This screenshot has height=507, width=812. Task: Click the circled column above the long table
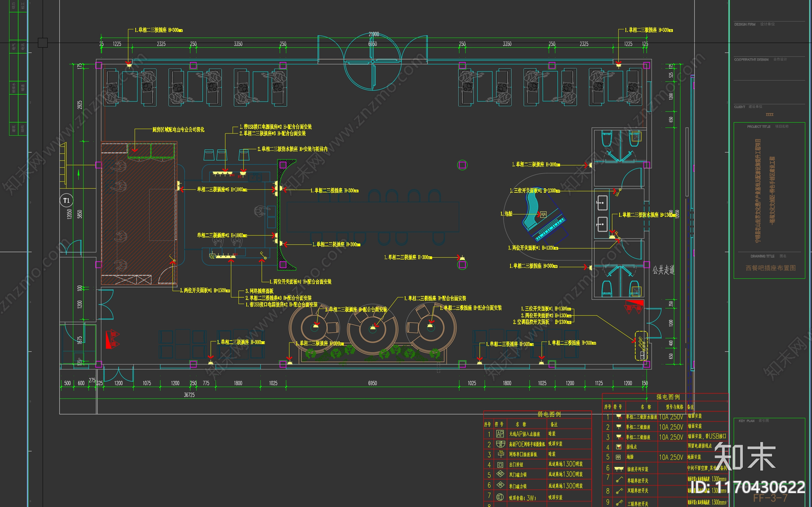pyautogui.click(x=462, y=164)
